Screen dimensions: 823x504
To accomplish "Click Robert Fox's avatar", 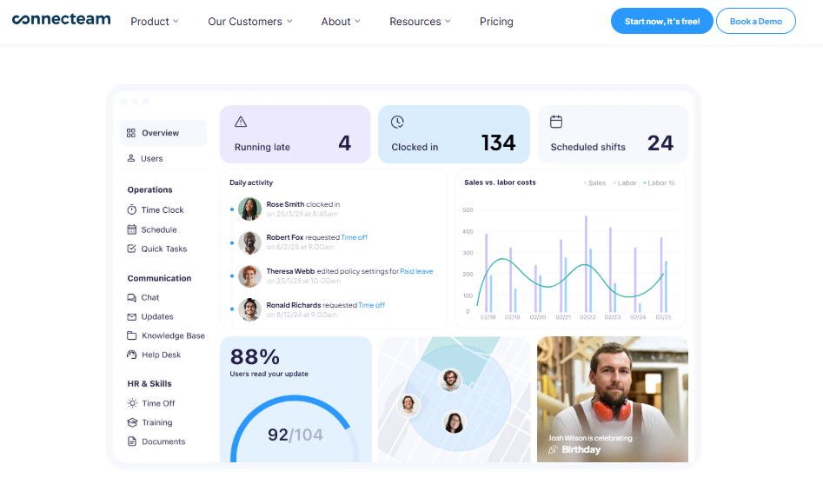I will (249, 242).
